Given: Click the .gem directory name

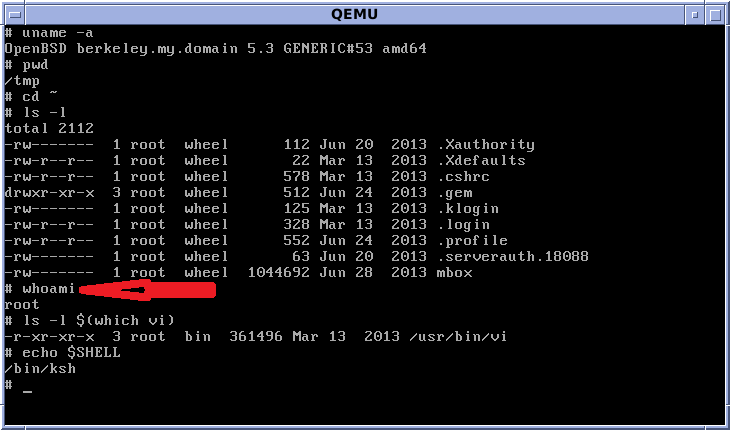Looking at the screenshot, I should coord(457,193).
